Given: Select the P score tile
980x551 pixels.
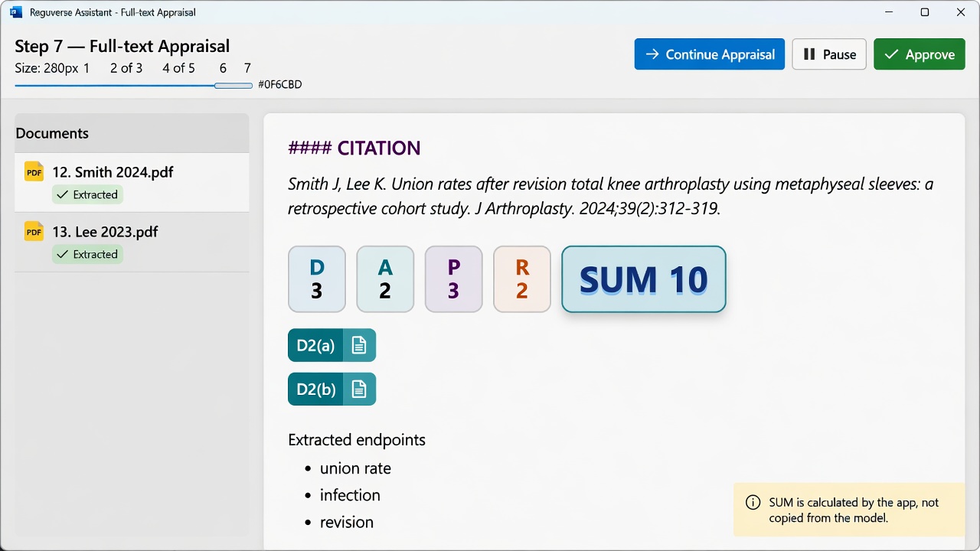Looking at the screenshot, I should click(x=453, y=279).
